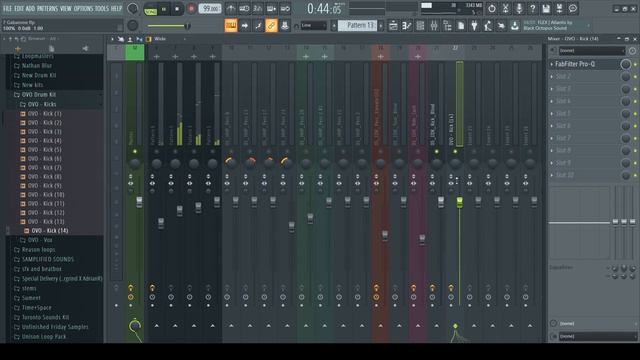Click the 99.000 tempo display
This screenshot has width=640, height=360.
210,9
